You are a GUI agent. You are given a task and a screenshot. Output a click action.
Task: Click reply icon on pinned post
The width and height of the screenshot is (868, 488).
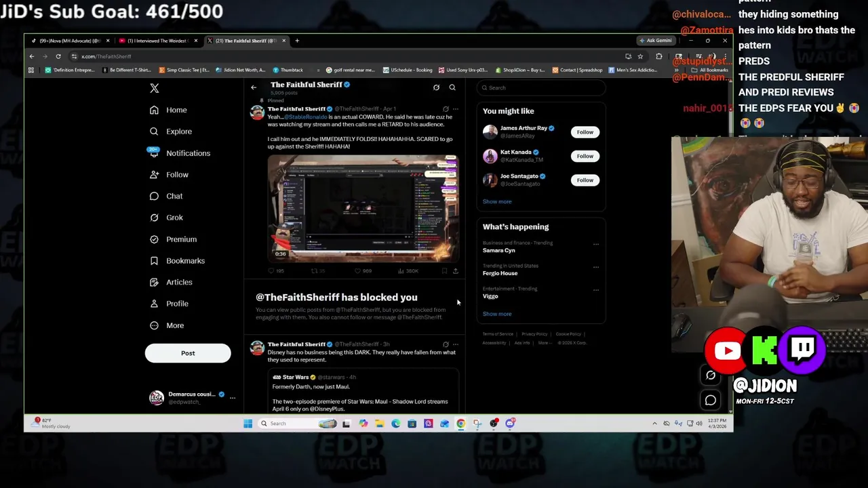272,271
